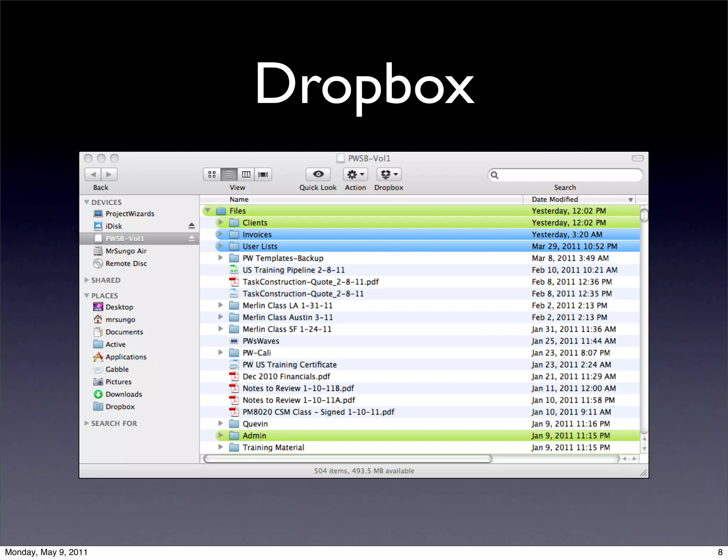Click the Clients folder icon
This screenshot has width=728, height=560.
click(x=234, y=223)
